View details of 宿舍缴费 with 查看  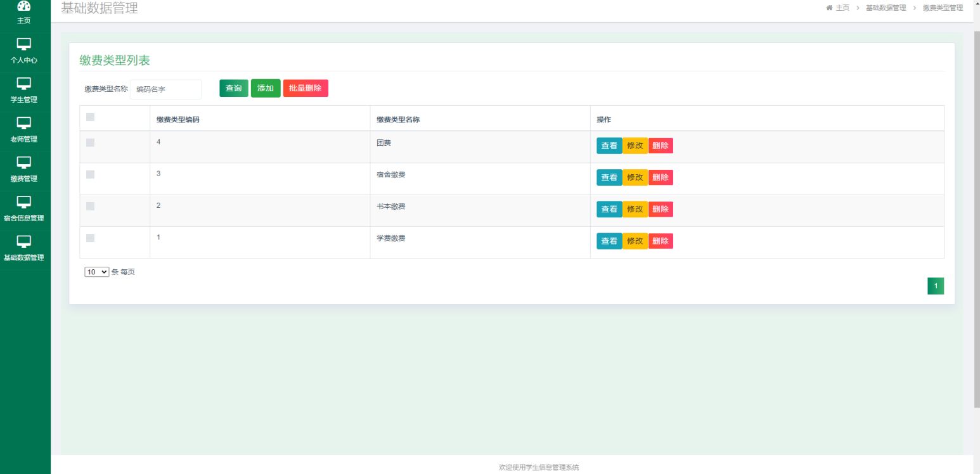609,177
